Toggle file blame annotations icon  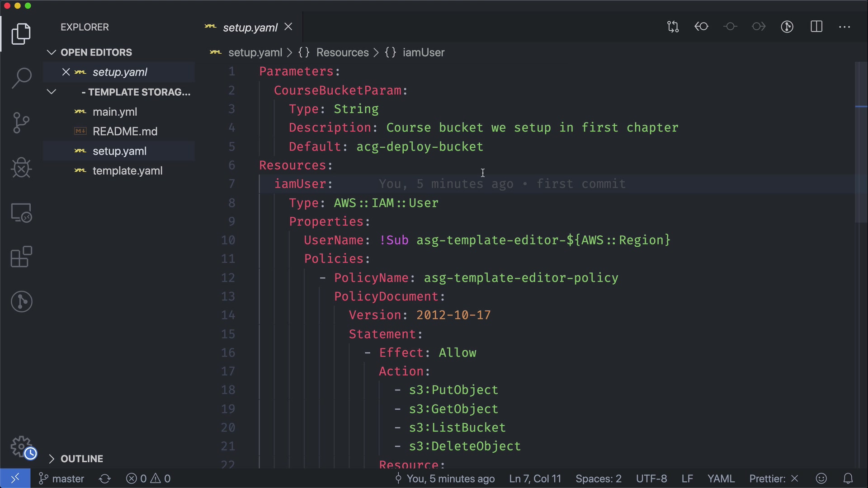[787, 27]
